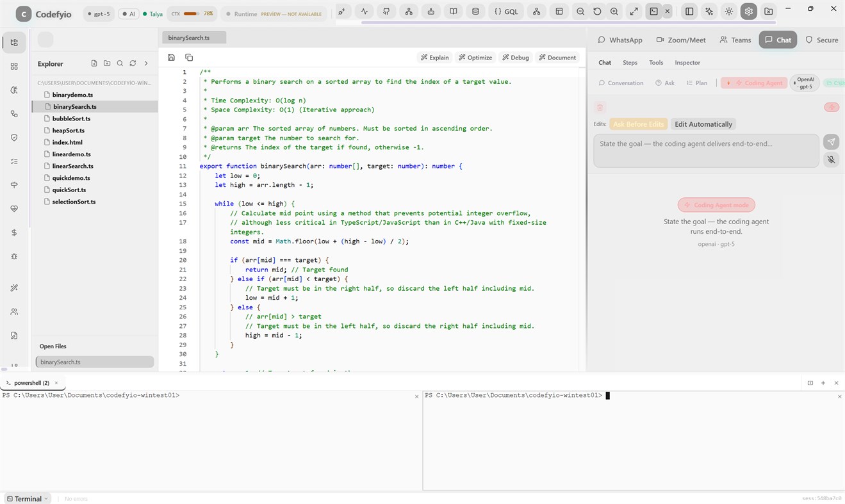Click the Explain button
The width and height of the screenshot is (845, 504).
pos(434,58)
